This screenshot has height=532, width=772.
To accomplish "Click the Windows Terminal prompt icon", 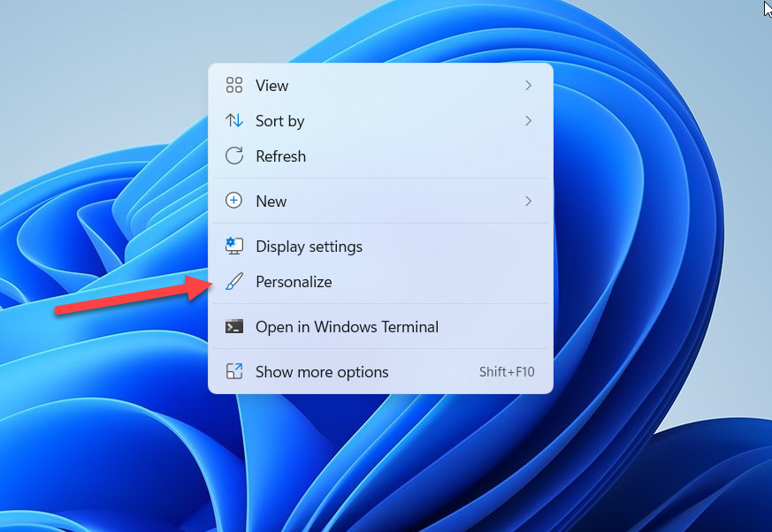I will (x=234, y=327).
